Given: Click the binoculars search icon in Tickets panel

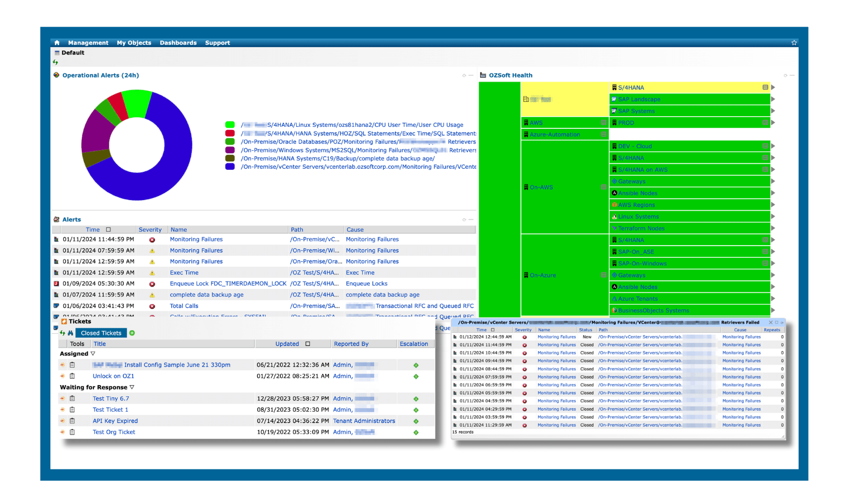Looking at the screenshot, I should click(x=72, y=333).
